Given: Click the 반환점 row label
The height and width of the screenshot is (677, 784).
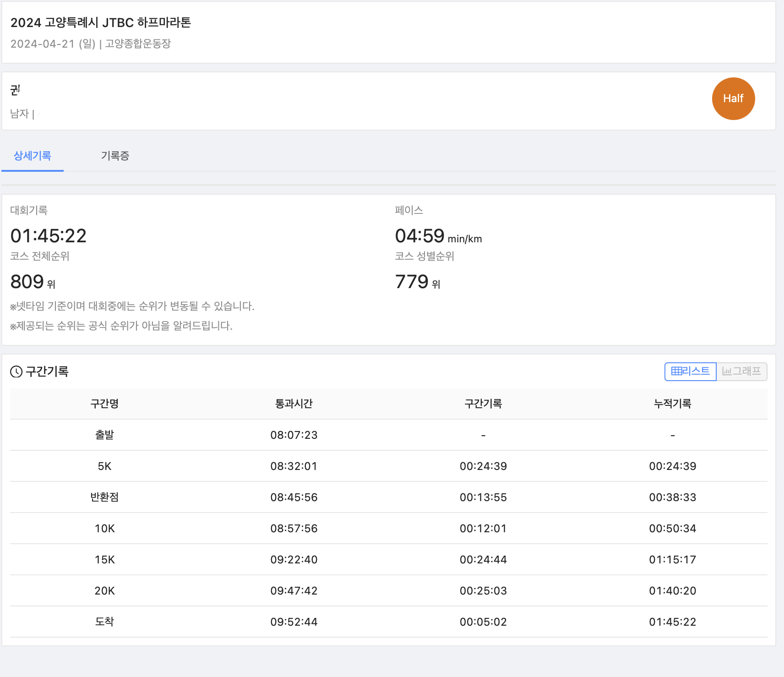Looking at the screenshot, I should tap(104, 497).
